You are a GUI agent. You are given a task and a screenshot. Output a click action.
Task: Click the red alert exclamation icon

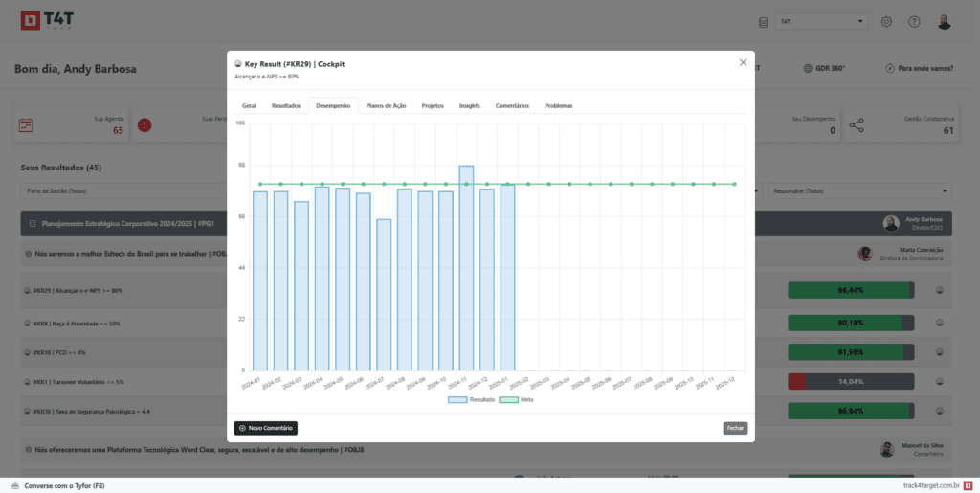point(145,125)
